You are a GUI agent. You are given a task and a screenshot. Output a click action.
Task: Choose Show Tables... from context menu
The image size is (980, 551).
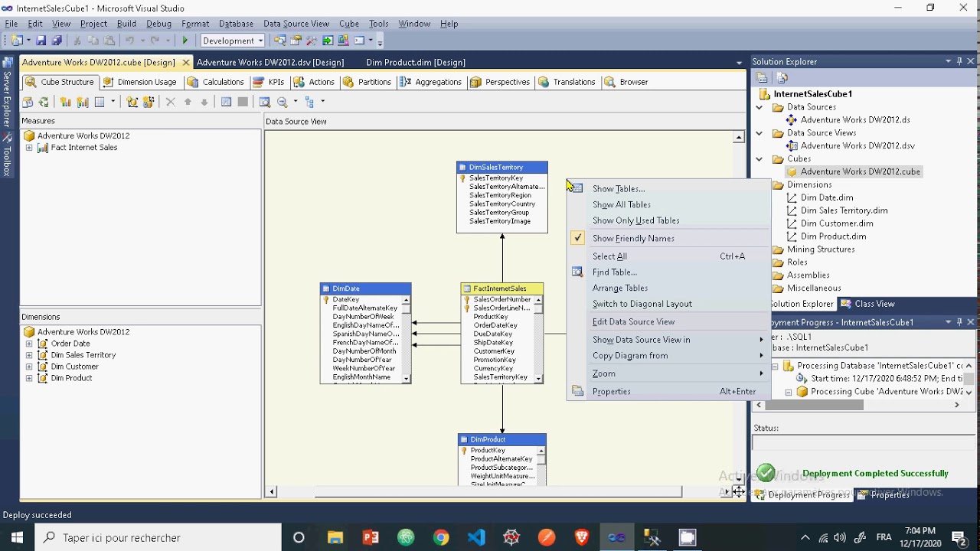pyautogui.click(x=668, y=188)
